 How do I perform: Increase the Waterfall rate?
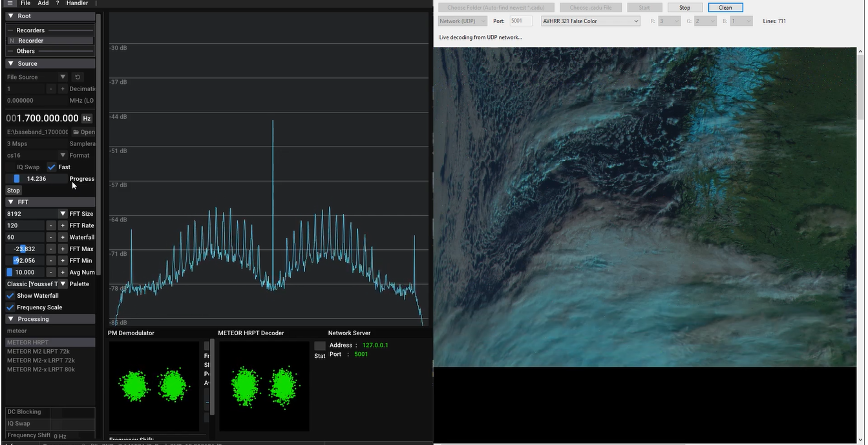(x=63, y=237)
